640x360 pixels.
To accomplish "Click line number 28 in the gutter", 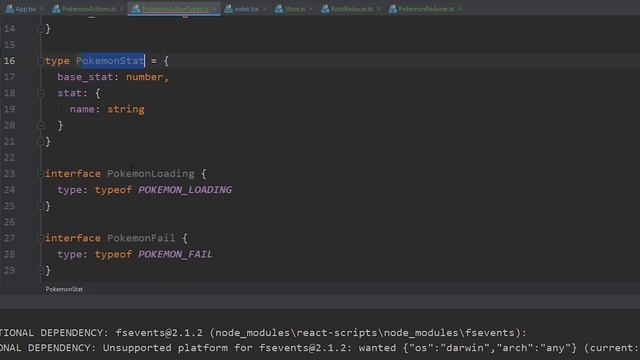I will click(x=9, y=254).
